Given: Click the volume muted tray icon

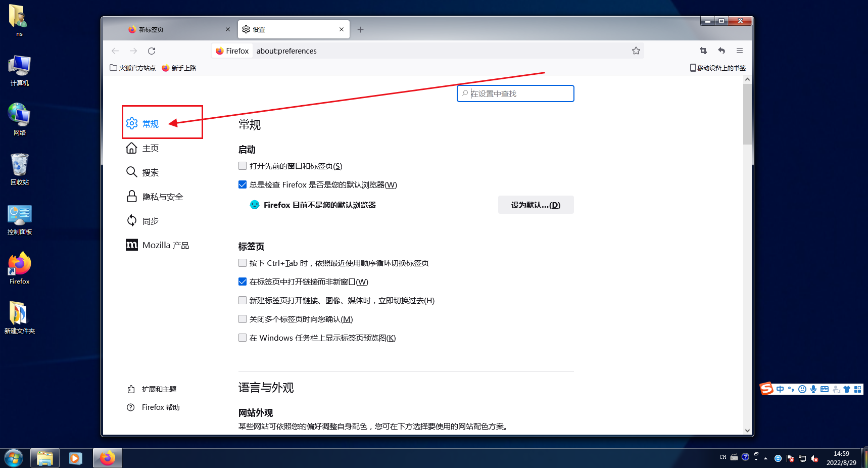Looking at the screenshot, I should pyautogui.click(x=814, y=458).
